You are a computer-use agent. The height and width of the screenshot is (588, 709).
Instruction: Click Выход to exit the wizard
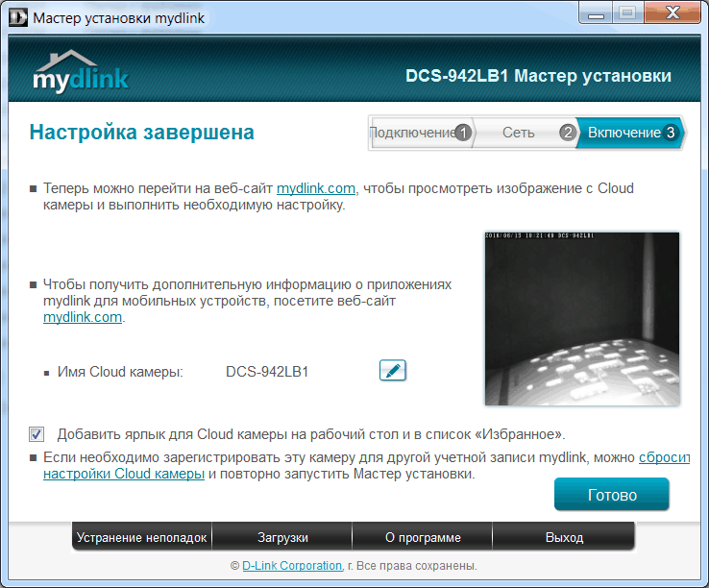(564, 537)
